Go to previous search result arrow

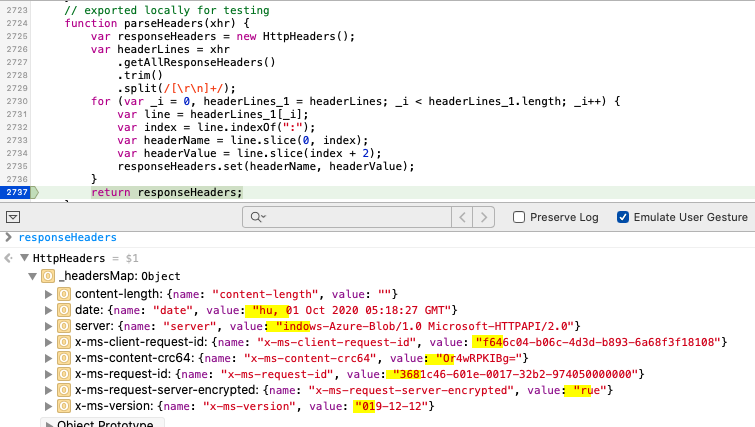(x=462, y=217)
